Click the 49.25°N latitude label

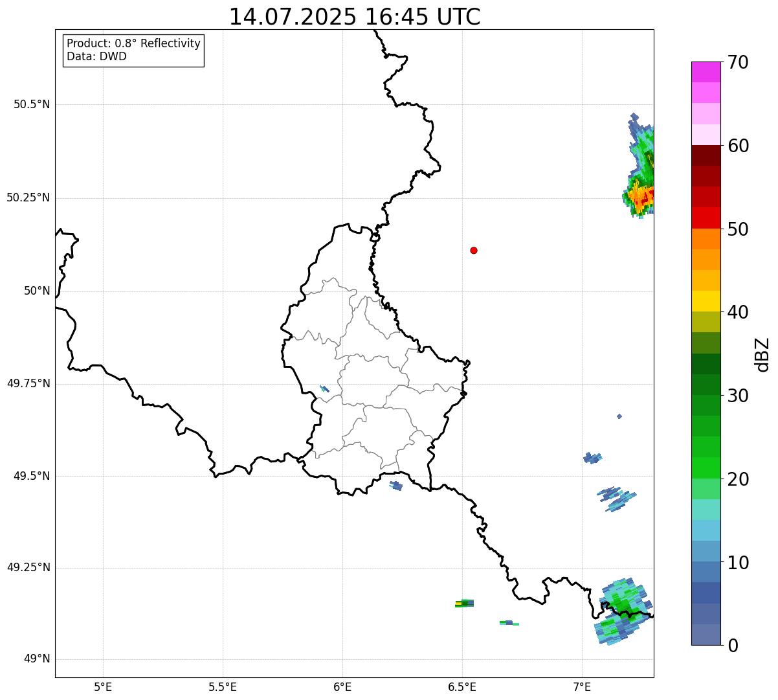click(28, 568)
